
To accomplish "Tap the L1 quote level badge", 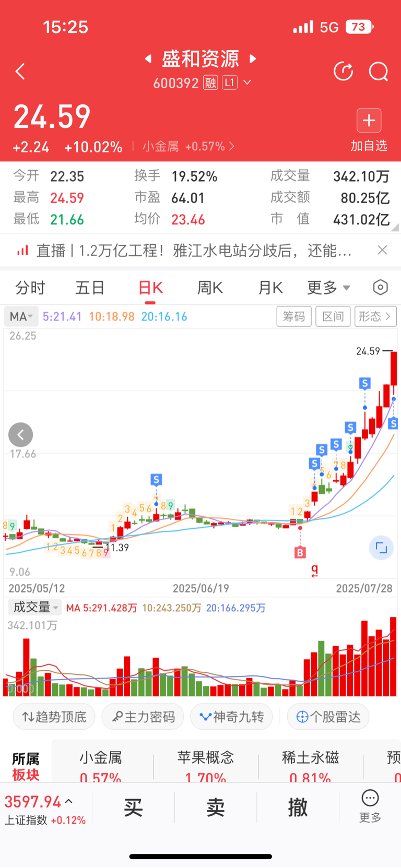I will (230, 82).
